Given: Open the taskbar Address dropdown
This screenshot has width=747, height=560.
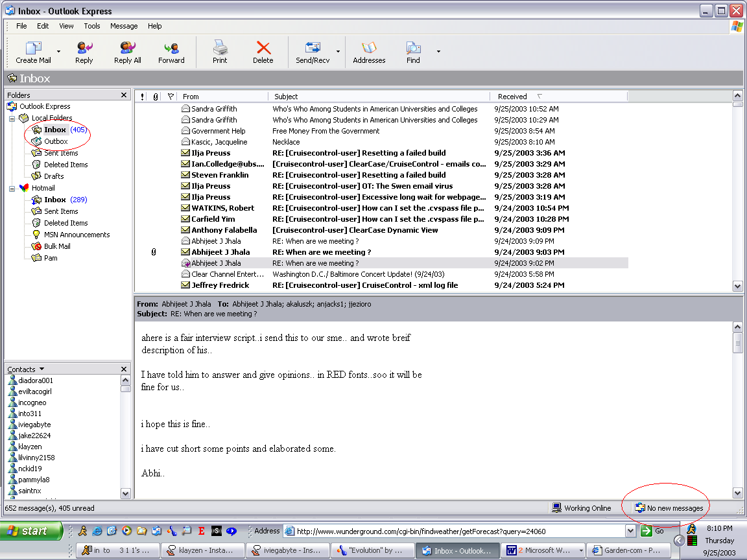Looking at the screenshot, I should (x=630, y=531).
